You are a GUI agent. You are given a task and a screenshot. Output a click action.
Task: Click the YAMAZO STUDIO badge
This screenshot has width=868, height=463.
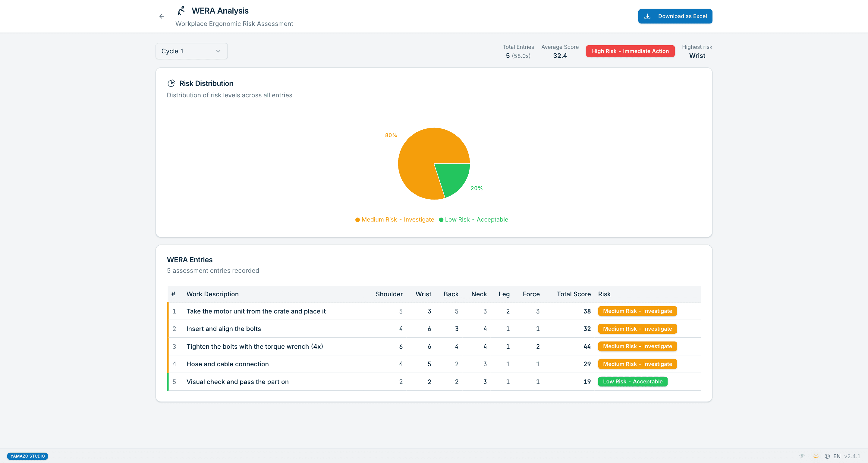(x=28, y=456)
